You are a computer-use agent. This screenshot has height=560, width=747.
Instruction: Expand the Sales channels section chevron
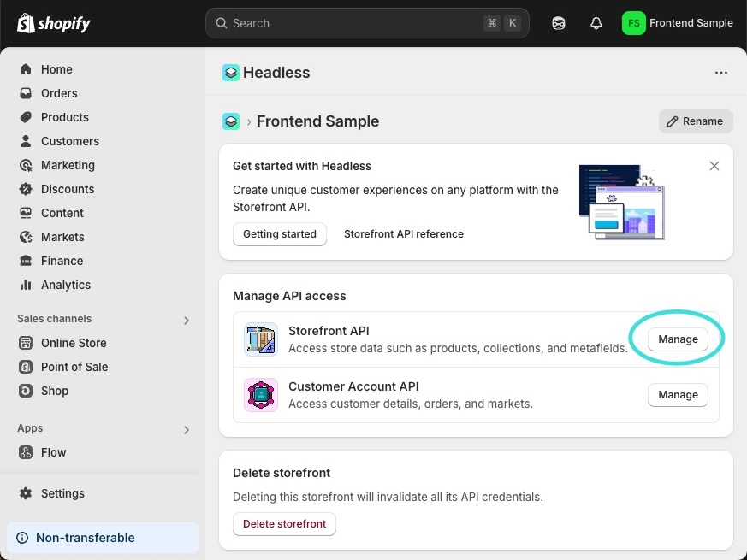tap(187, 321)
